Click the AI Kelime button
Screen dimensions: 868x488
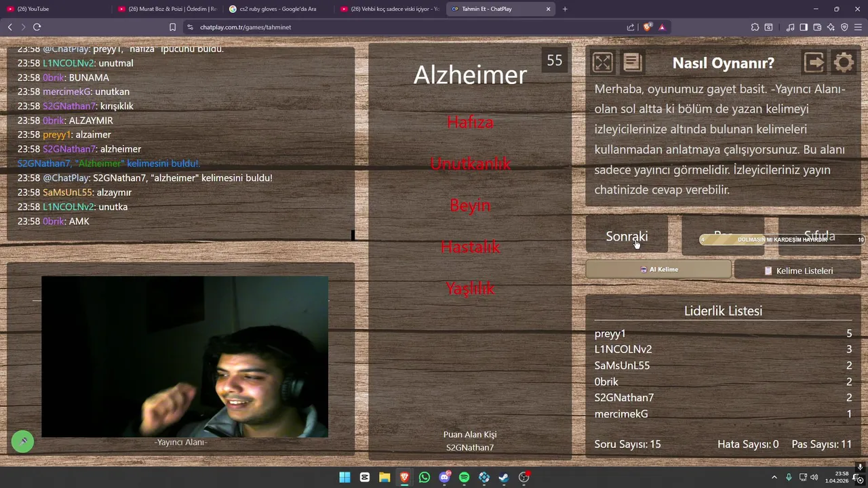click(658, 270)
